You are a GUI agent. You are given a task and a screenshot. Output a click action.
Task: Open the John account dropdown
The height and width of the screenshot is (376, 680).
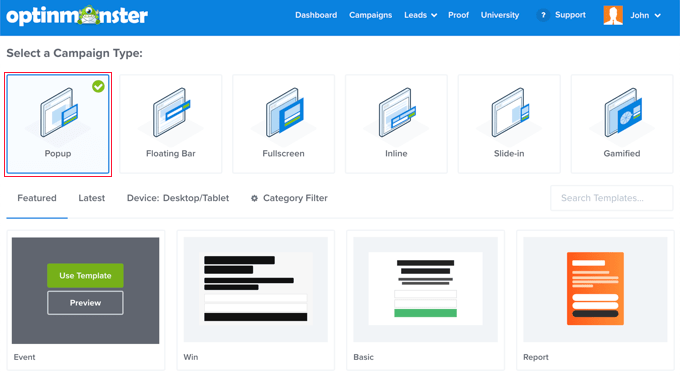645,15
